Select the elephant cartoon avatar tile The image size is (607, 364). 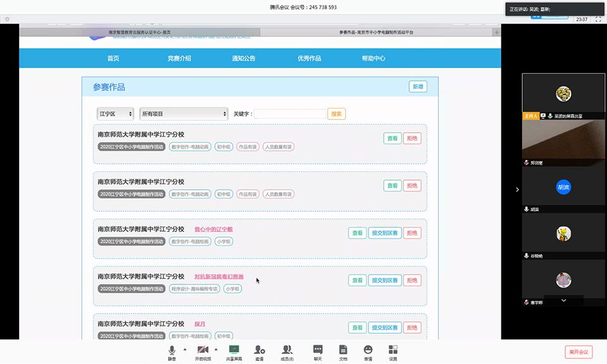[563, 280]
